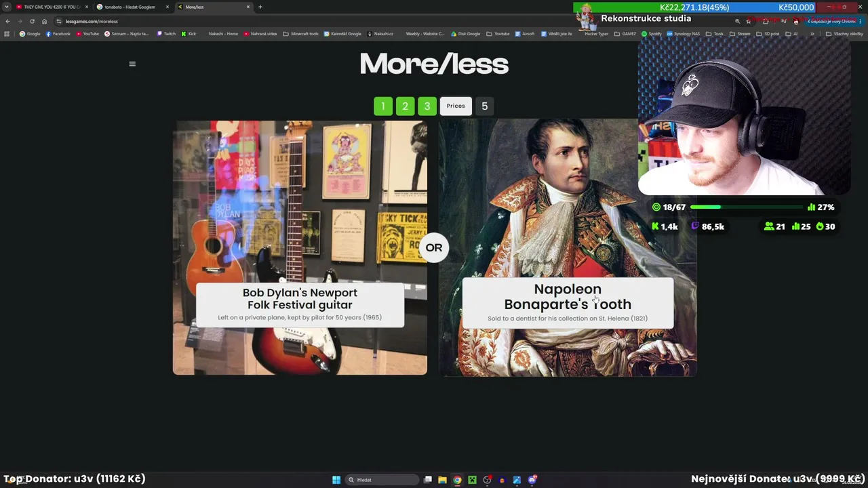868x488 pixels.
Task: Choose the Bob Dylan's Newport Folk Festival guitar card
Action: [300, 247]
